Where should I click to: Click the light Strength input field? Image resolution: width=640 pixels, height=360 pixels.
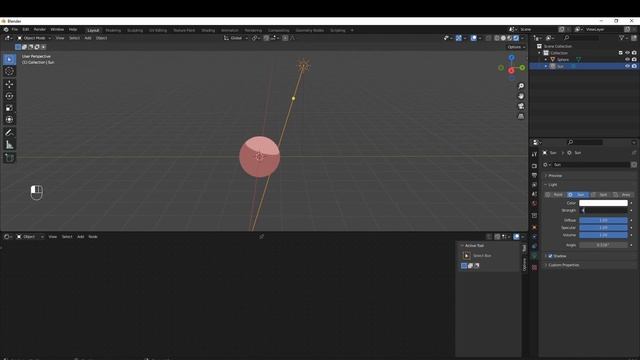pos(603,210)
